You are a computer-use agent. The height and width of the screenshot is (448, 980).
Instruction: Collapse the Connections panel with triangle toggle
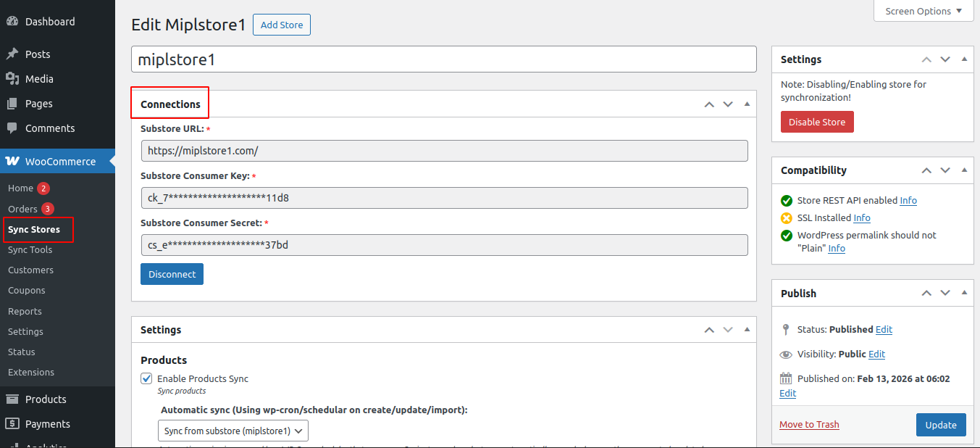click(x=747, y=104)
